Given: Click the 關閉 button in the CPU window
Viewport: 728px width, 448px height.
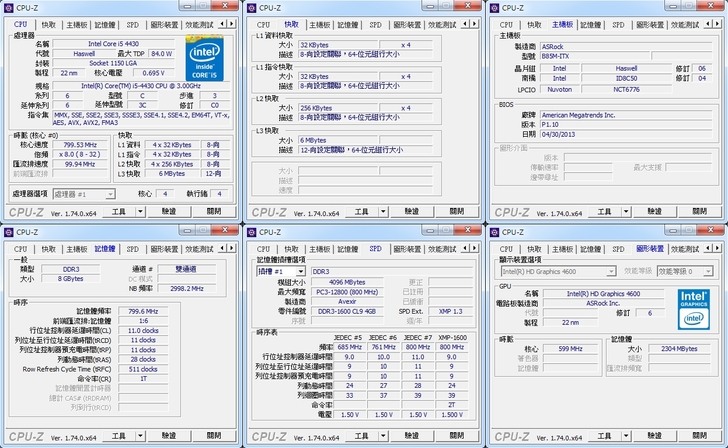Looking at the screenshot, I should point(214,212).
